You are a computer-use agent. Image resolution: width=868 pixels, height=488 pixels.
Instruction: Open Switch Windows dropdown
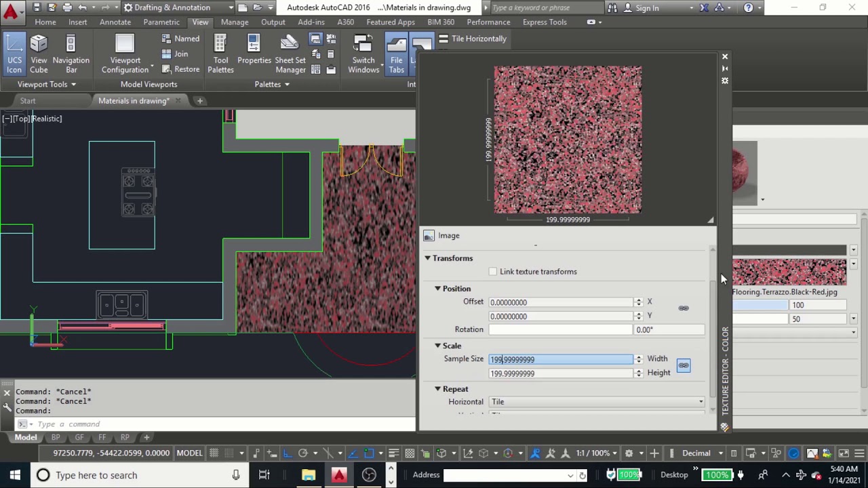(x=363, y=54)
